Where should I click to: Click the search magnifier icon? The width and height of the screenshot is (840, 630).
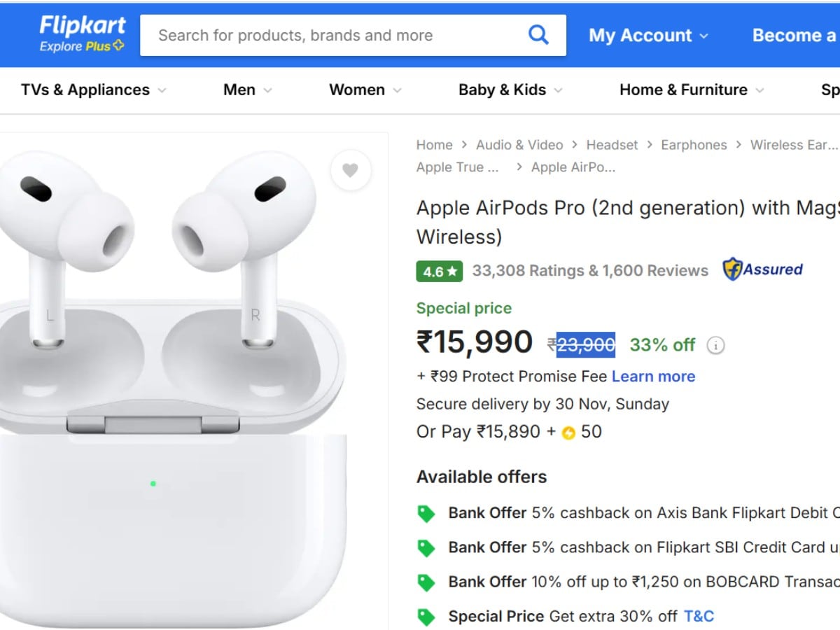538,35
